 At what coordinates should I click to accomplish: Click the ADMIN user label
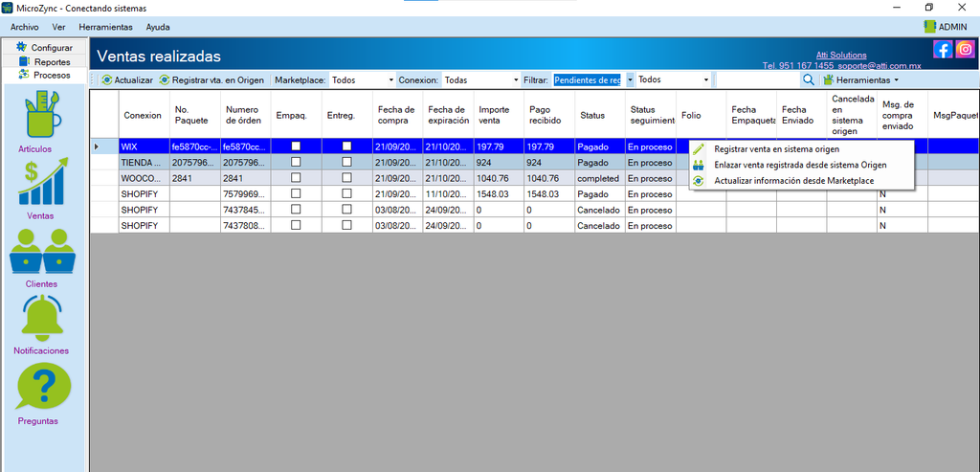[x=952, y=27]
